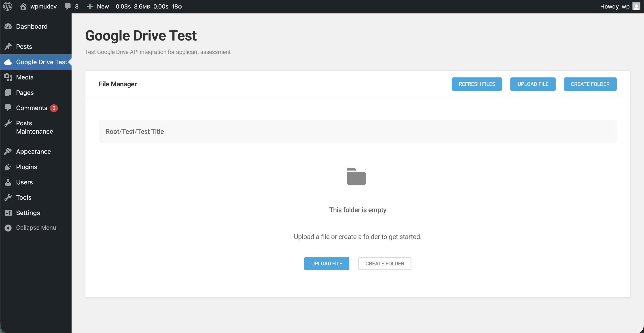Click the Test Google Drive API description
Image resolution: width=644 pixels, height=333 pixels.
click(158, 52)
